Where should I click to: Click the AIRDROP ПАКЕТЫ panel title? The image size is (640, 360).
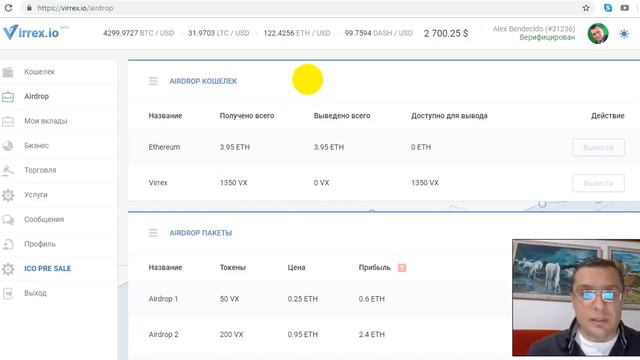201,233
